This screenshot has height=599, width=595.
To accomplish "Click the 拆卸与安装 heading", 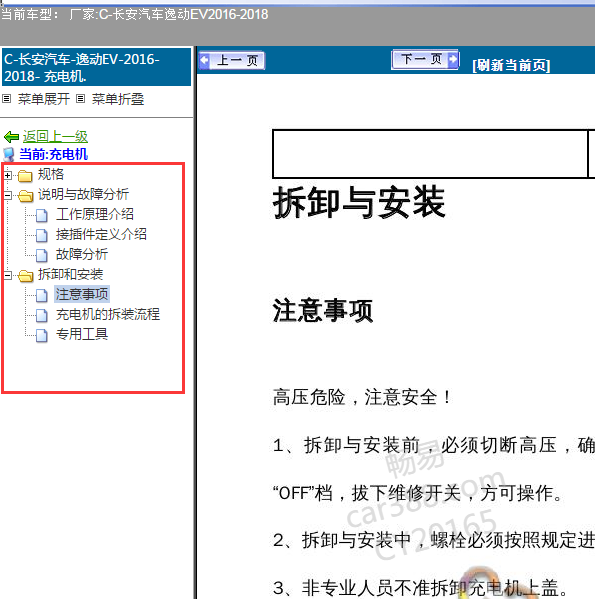I will click(359, 202).
